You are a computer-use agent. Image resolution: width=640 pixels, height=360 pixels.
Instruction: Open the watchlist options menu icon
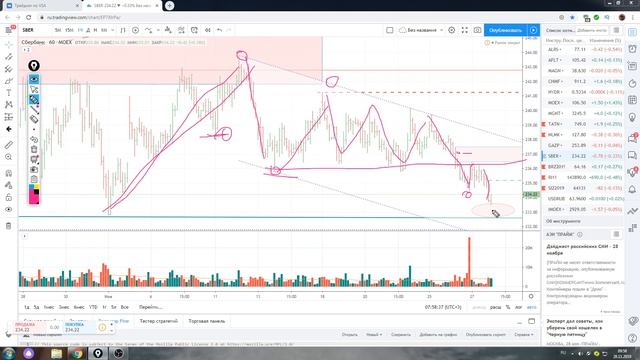(616, 30)
